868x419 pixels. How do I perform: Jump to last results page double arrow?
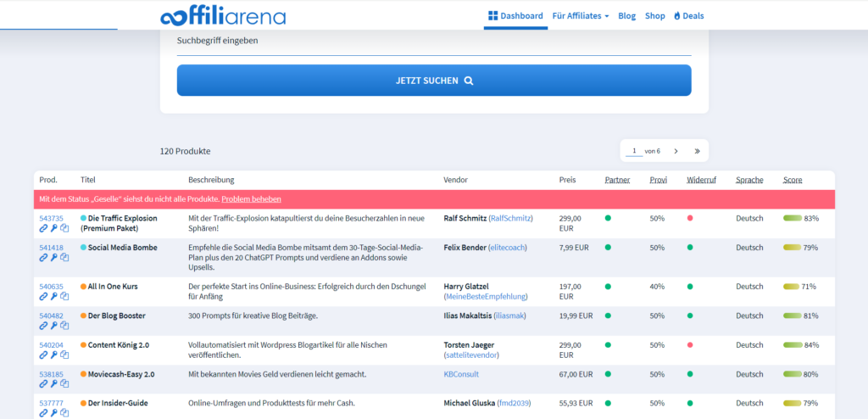click(697, 151)
